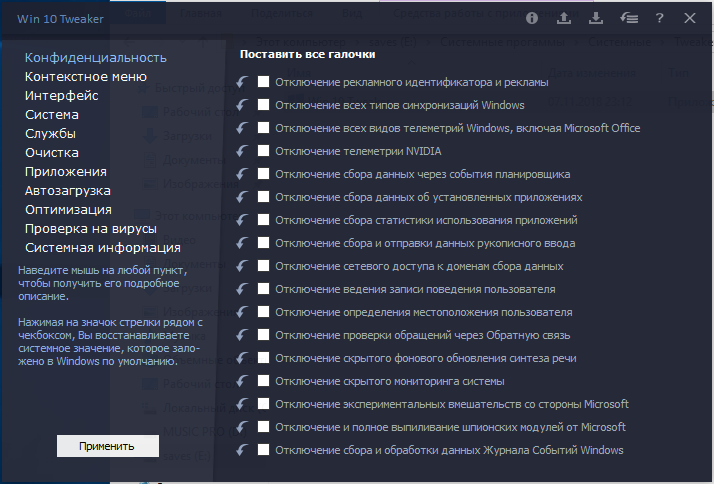Screen dimensions: 714x484
Task: Click the upload/export settings icon
Action: coord(564,18)
